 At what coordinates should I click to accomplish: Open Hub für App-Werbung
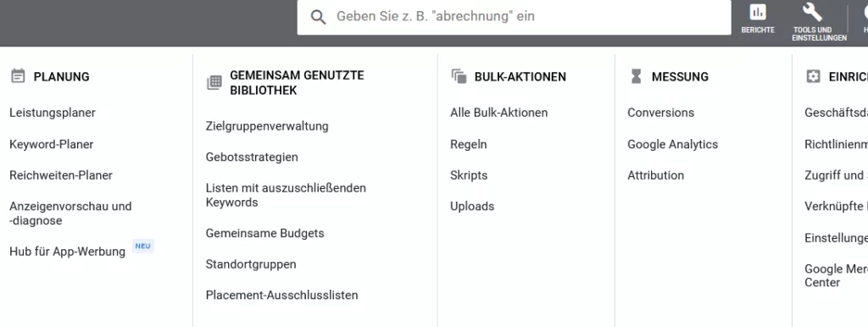pos(68,252)
